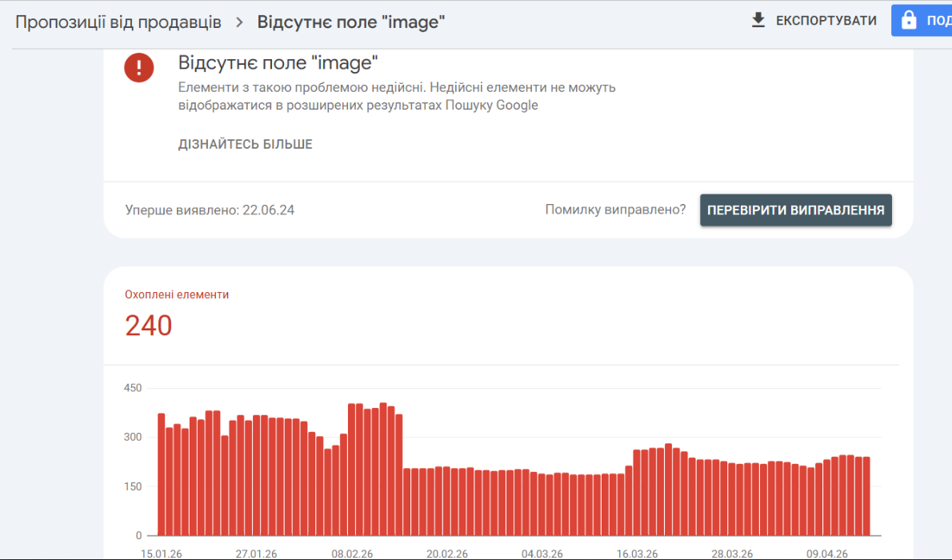Click the chart date label 04.03.26
The height and width of the screenshot is (560, 952).
tap(542, 554)
